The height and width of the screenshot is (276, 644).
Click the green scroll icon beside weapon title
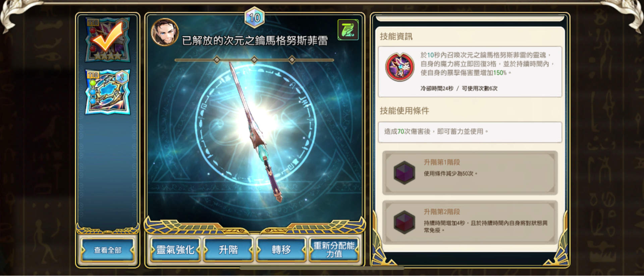pyautogui.click(x=348, y=30)
